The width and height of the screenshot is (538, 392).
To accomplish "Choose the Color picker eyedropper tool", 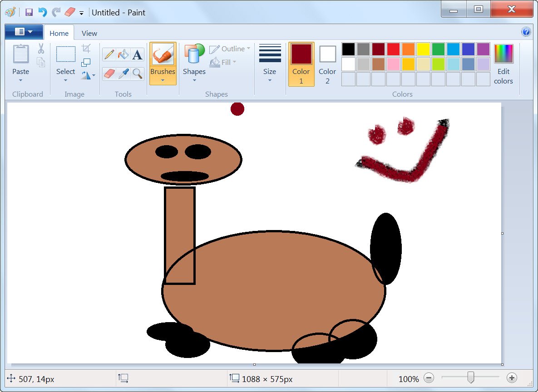I will pos(123,73).
